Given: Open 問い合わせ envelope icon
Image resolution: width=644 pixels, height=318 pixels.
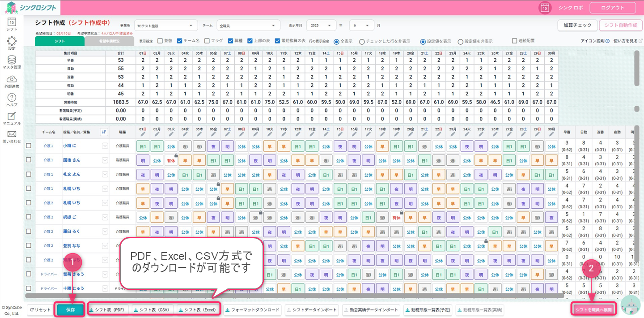Looking at the screenshot, I should coord(12,134).
